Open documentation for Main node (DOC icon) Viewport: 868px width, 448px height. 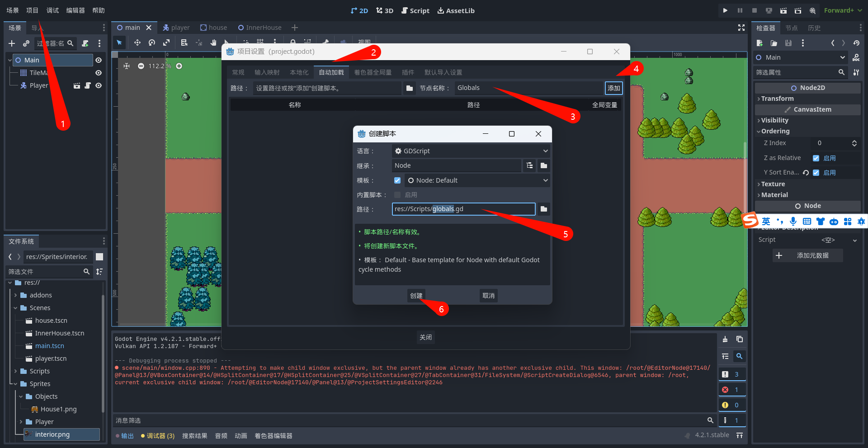[856, 57]
